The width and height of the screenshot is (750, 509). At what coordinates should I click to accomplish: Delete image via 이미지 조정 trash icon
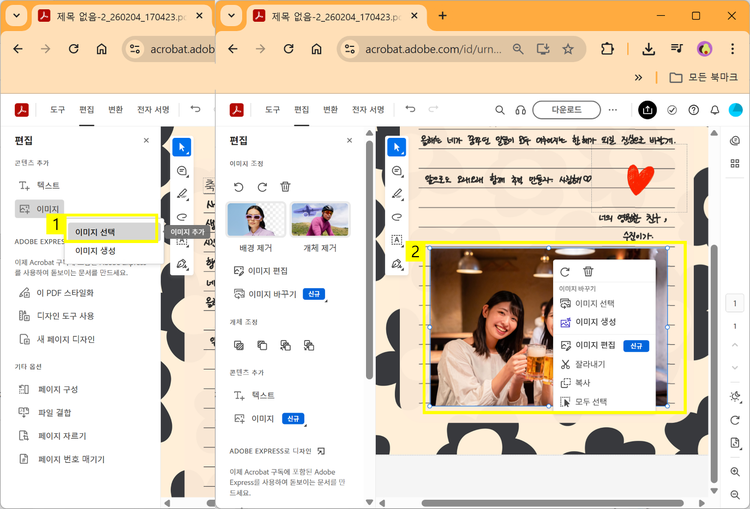pyautogui.click(x=286, y=187)
